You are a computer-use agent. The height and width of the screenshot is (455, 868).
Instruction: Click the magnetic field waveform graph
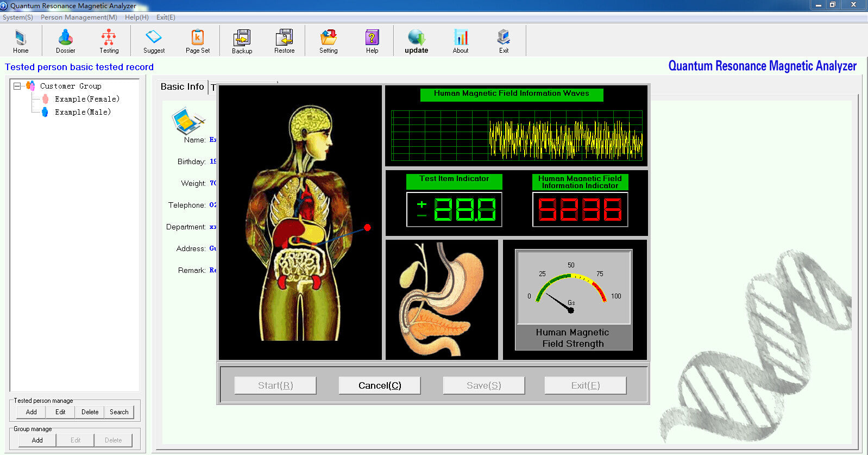pyautogui.click(x=517, y=135)
